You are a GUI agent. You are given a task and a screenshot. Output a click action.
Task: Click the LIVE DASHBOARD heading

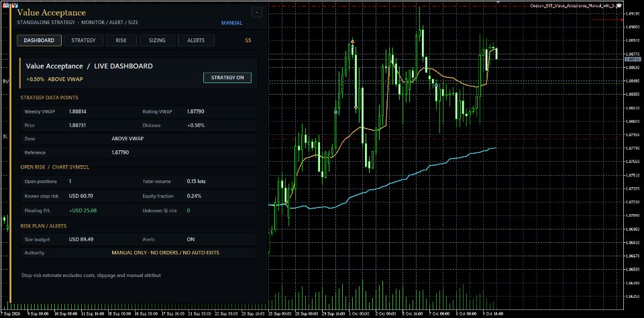(123, 66)
